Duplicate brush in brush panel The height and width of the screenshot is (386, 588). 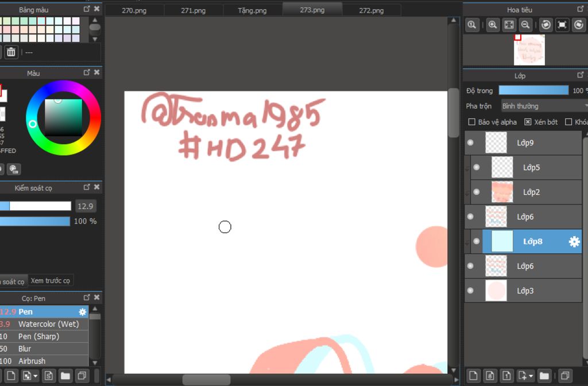tap(82, 376)
